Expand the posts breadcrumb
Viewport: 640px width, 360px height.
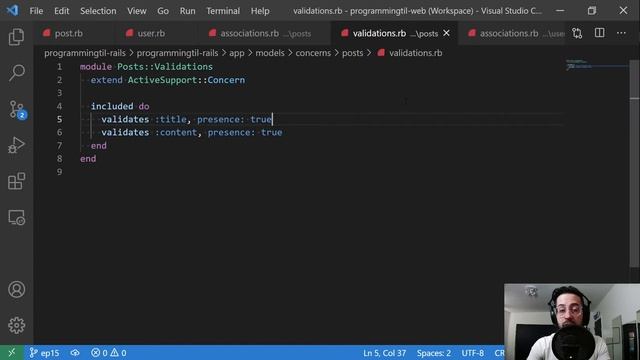pos(352,53)
